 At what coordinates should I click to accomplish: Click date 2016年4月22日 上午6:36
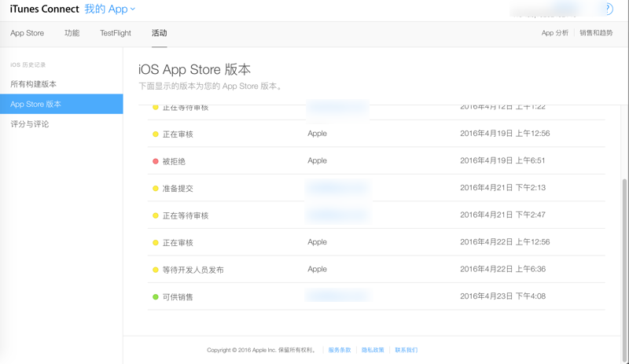point(502,269)
